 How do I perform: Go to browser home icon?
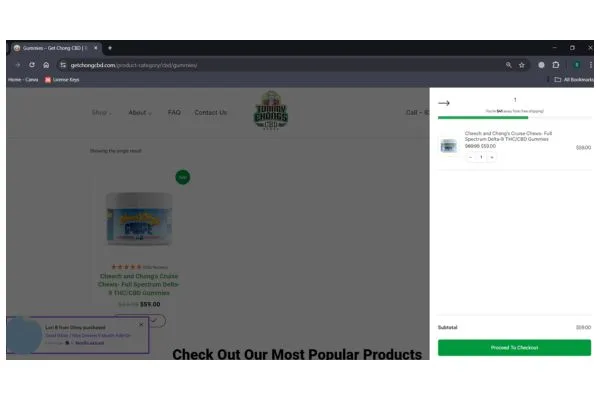click(x=46, y=65)
